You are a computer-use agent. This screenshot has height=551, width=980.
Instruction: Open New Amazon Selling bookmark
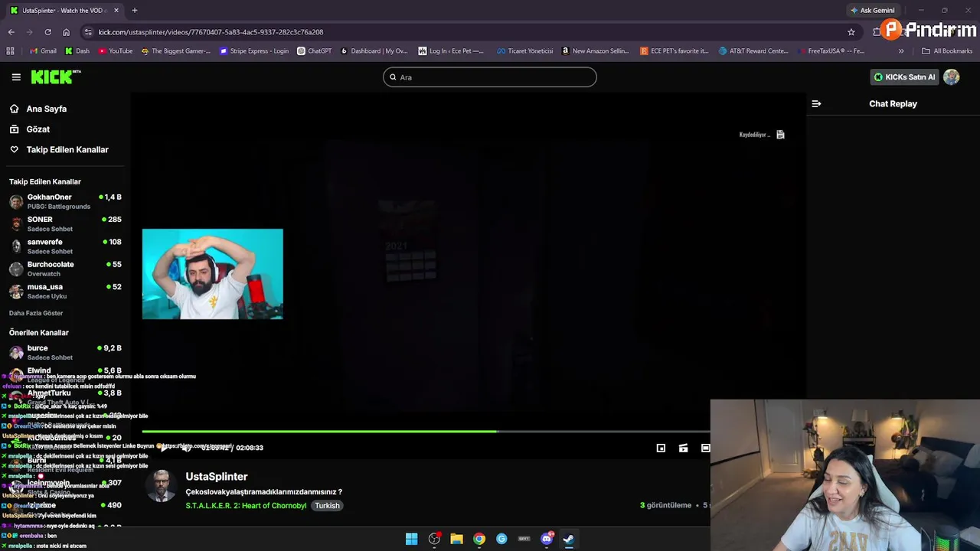tap(596, 51)
